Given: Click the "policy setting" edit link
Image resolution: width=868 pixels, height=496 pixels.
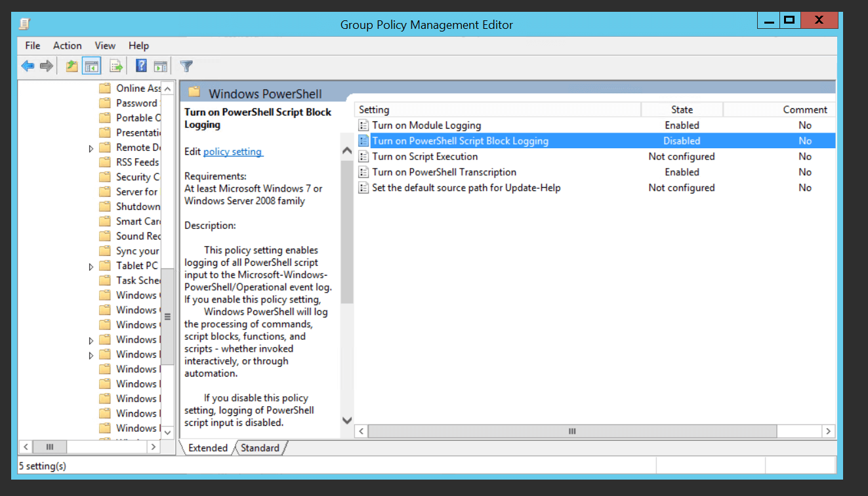Looking at the screenshot, I should 233,152.
